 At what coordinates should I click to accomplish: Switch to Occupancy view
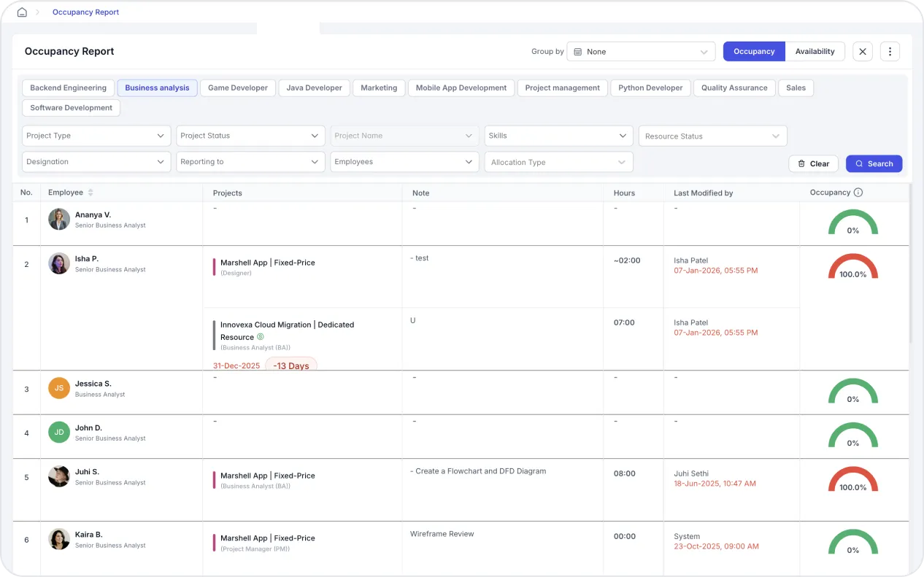[x=754, y=52]
